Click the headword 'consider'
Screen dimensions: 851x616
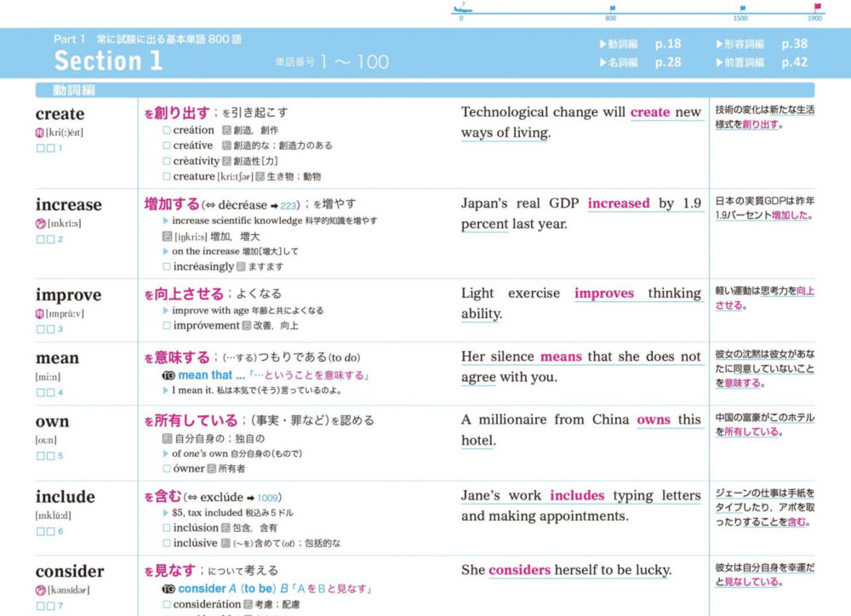tap(70, 572)
